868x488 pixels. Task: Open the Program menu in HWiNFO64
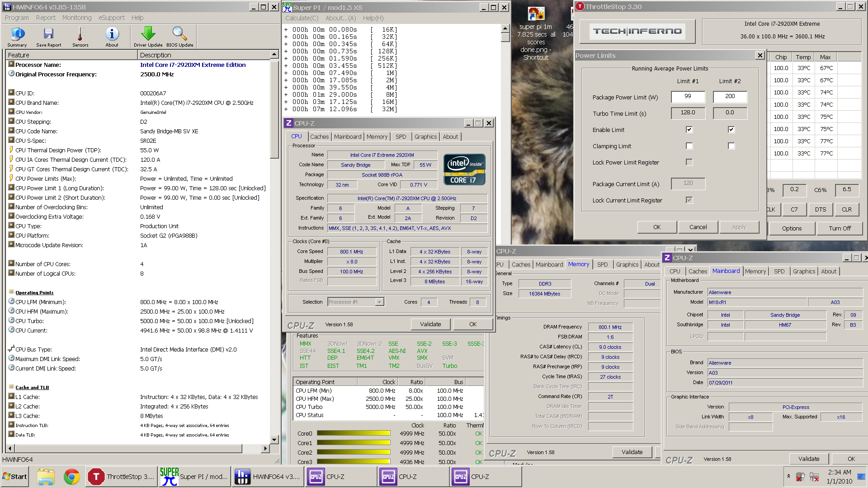[17, 18]
